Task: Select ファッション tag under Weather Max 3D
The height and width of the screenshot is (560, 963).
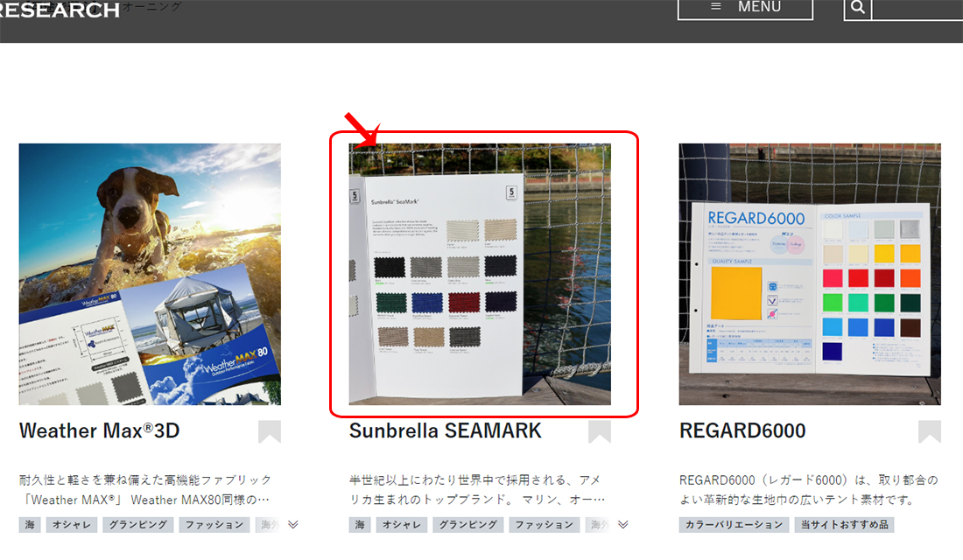Action: [x=214, y=524]
